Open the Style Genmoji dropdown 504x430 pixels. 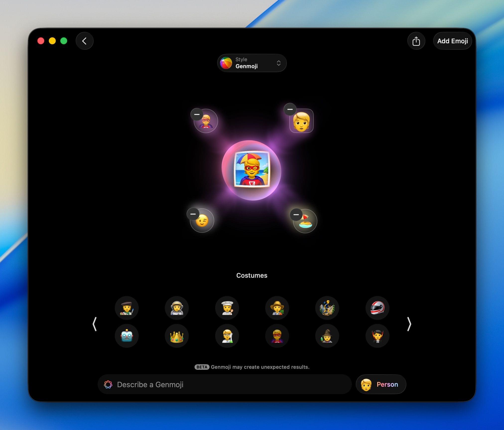pos(252,63)
